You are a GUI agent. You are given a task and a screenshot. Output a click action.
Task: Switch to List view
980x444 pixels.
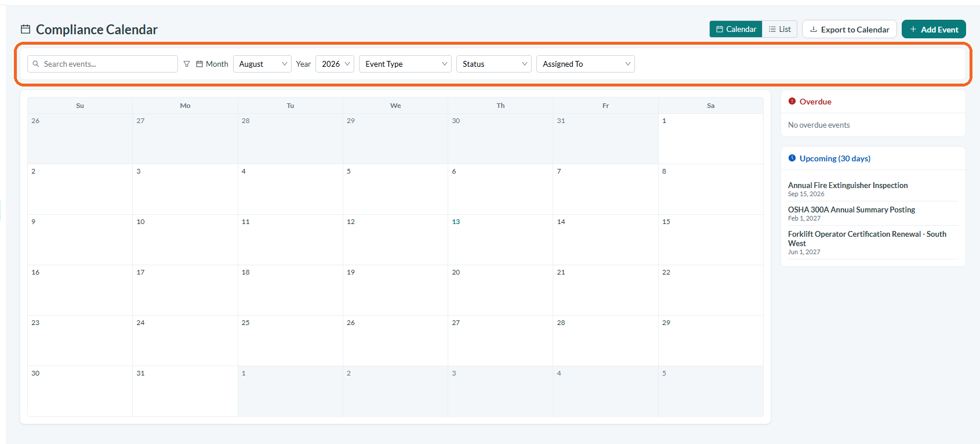pyautogui.click(x=780, y=29)
